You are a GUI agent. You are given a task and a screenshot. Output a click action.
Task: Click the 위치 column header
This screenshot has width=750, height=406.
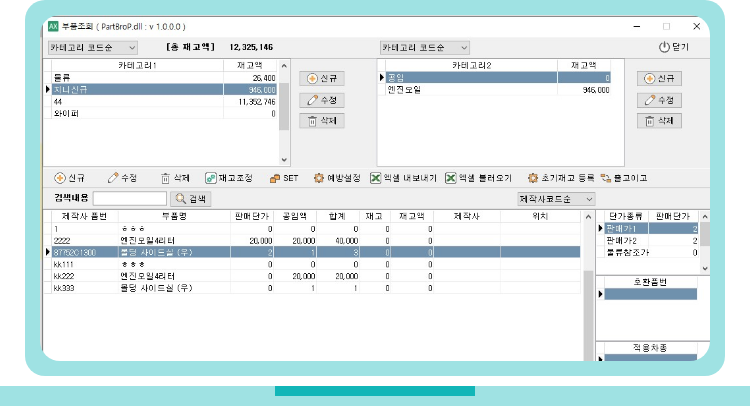pos(540,216)
